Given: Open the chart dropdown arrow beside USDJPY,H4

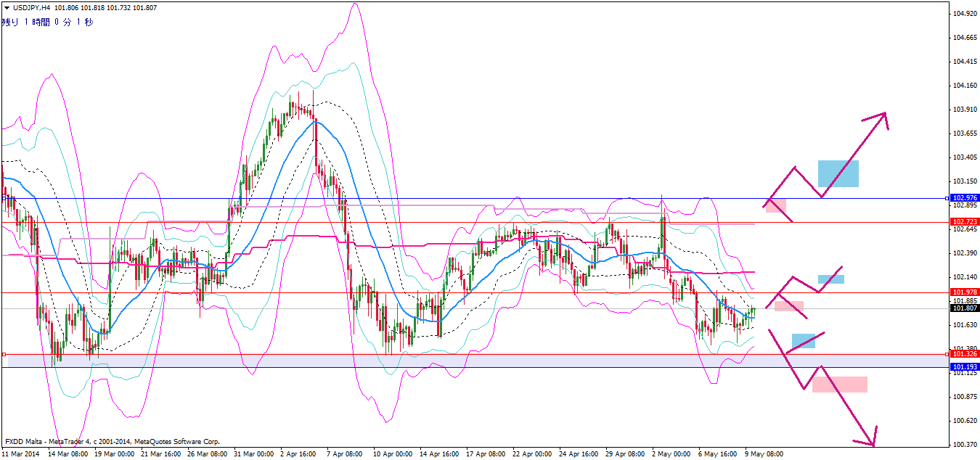Looking at the screenshot, I should pos(7,7).
